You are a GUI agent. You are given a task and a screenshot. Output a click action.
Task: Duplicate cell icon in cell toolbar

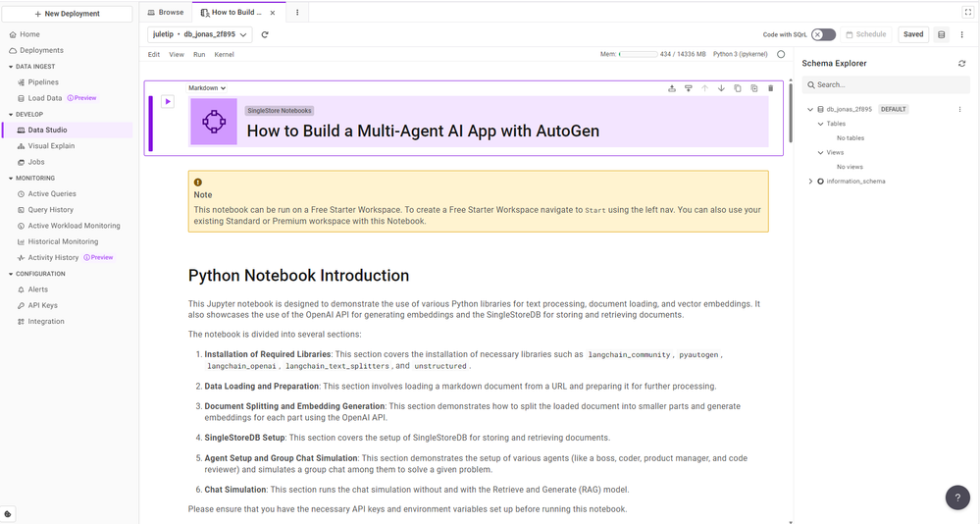click(x=753, y=88)
